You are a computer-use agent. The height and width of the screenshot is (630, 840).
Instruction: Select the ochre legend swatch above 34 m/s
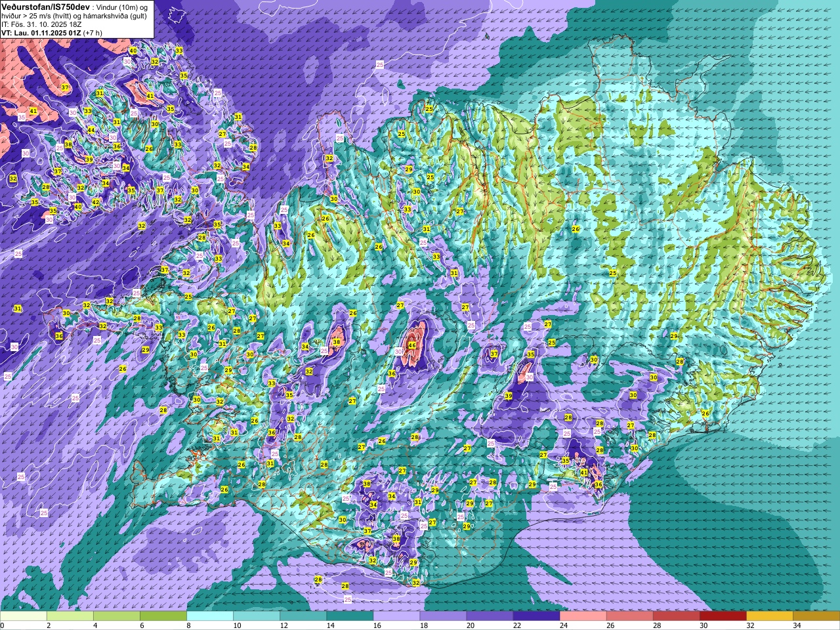pyautogui.click(x=816, y=616)
